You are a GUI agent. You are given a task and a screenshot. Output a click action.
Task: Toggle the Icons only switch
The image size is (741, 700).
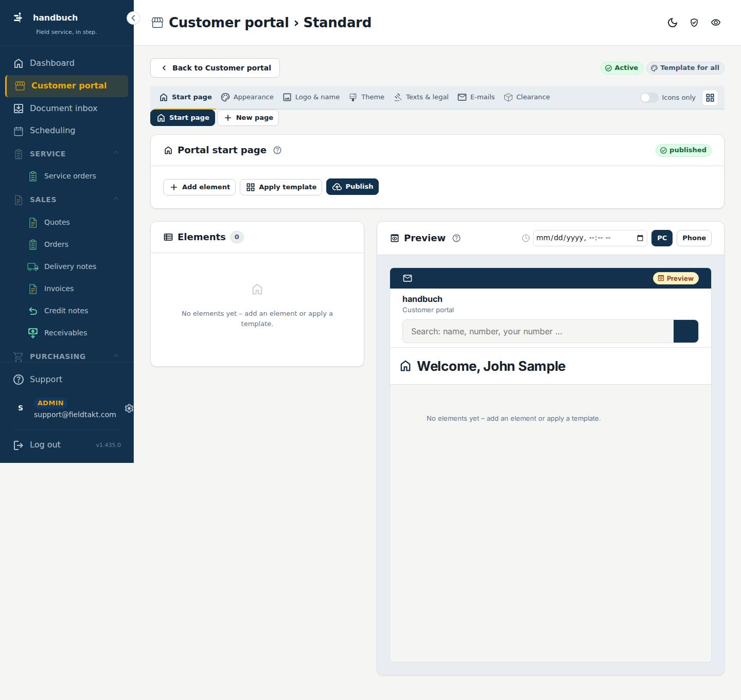point(649,98)
